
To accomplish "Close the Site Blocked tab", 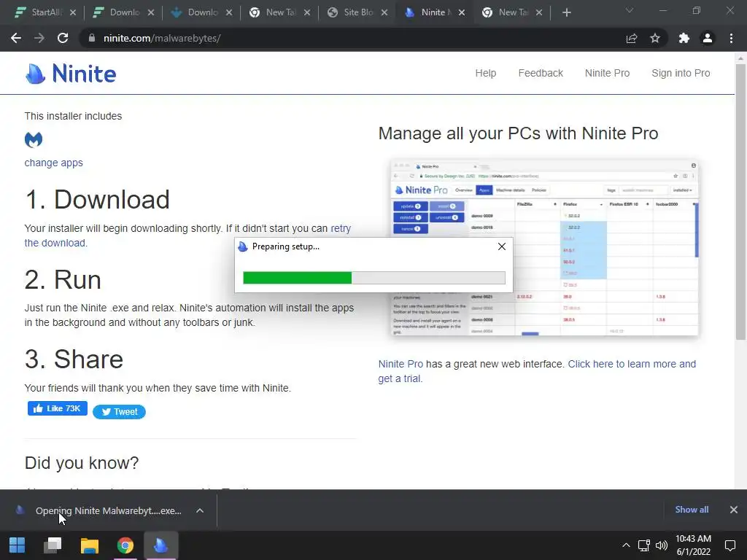I will coord(384,12).
